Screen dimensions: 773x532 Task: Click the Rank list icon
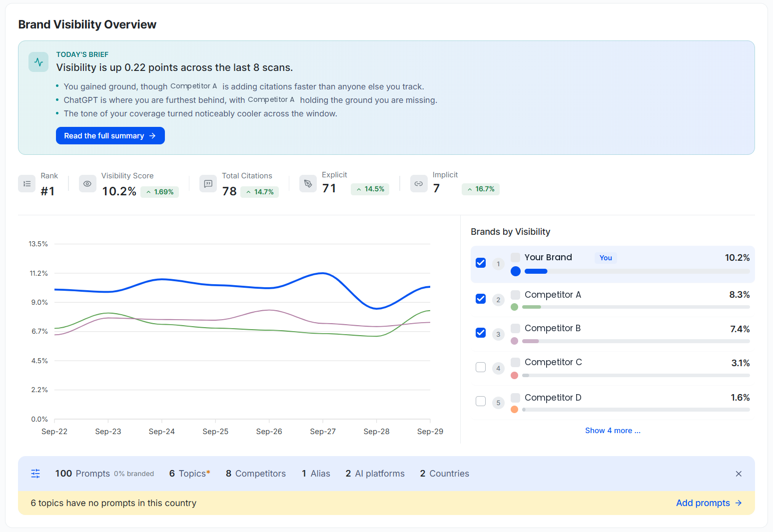pos(27,184)
